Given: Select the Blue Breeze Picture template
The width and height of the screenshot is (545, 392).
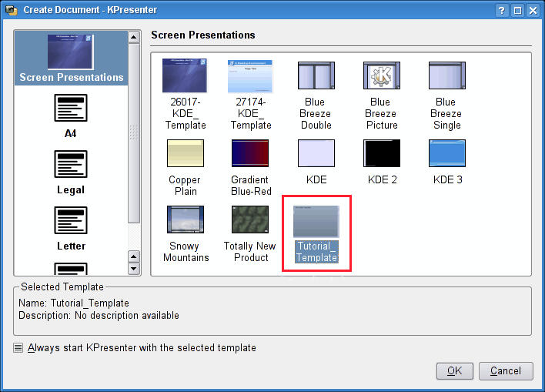Looking at the screenshot, I should coord(382,76).
